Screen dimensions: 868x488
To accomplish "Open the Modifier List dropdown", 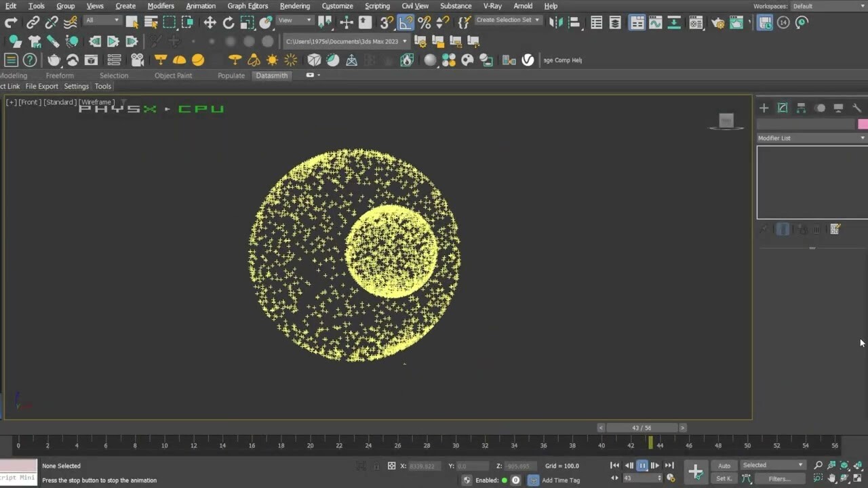I will point(810,138).
